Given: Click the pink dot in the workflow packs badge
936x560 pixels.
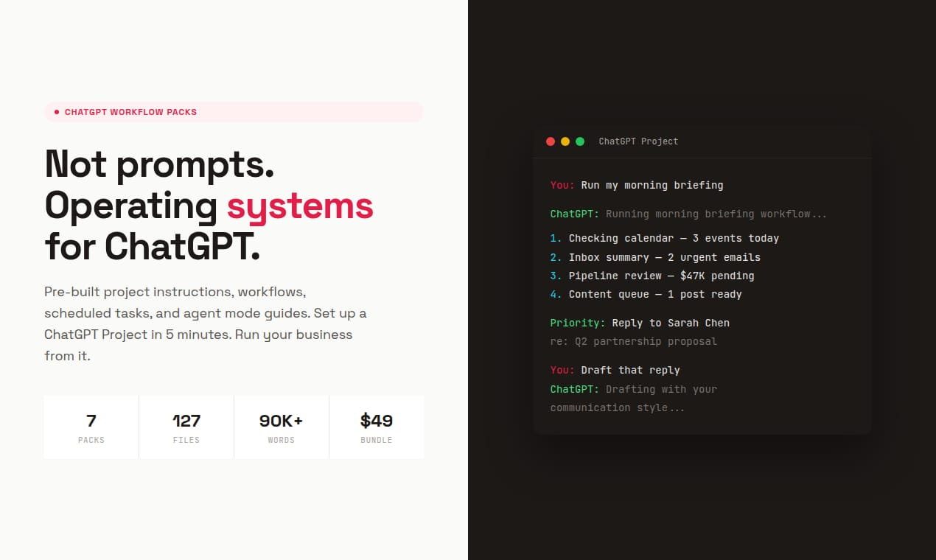Looking at the screenshot, I should tap(57, 112).
